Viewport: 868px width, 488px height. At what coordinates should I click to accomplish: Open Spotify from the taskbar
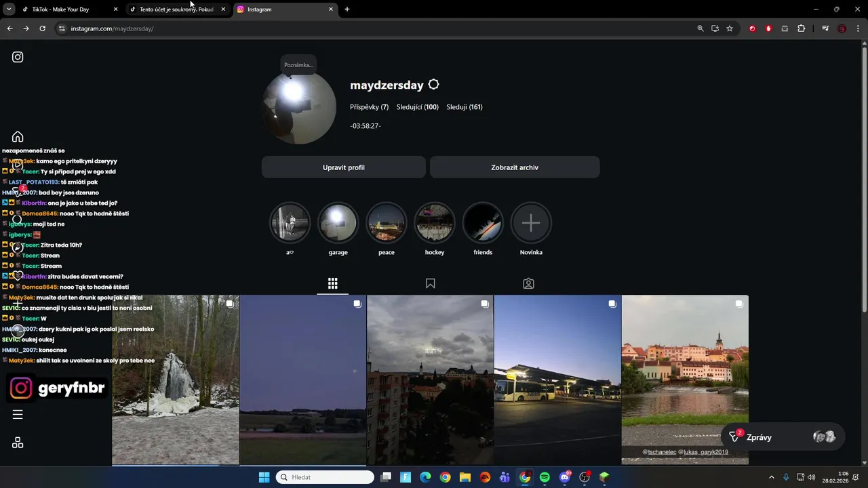(545, 477)
